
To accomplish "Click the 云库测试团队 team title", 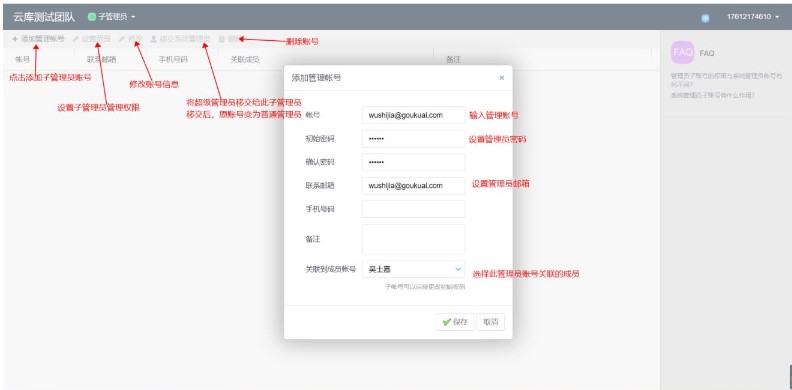I will (x=44, y=17).
